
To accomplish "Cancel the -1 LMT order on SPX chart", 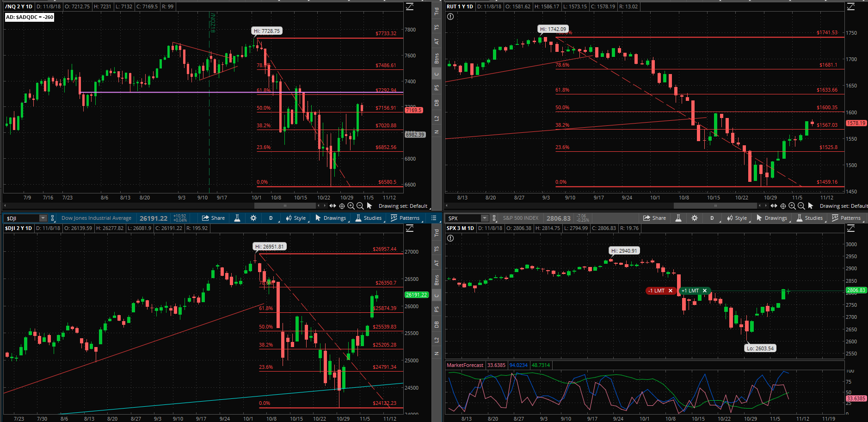I will 671,291.
